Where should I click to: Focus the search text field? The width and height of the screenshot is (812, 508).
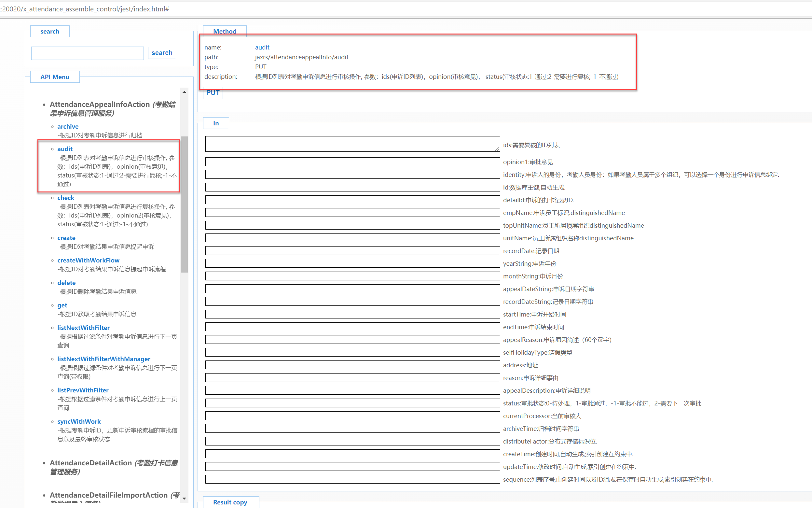(87, 53)
